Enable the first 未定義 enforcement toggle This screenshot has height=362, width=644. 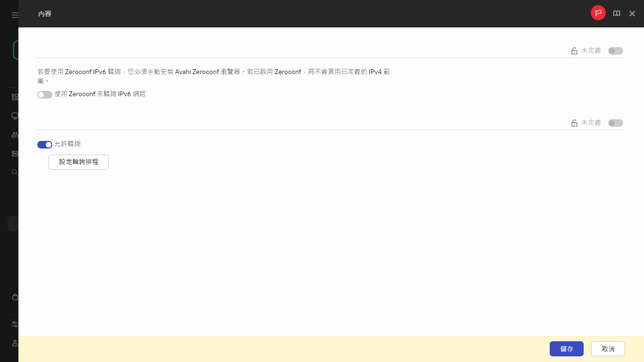point(615,50)
